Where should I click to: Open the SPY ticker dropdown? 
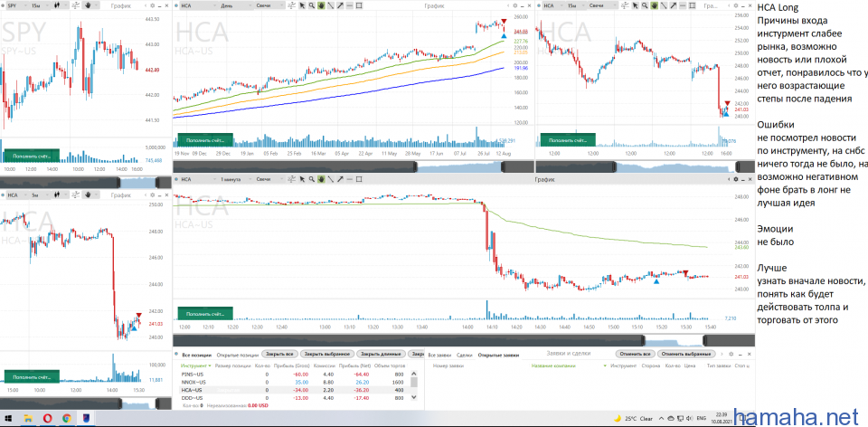(18, 5)
